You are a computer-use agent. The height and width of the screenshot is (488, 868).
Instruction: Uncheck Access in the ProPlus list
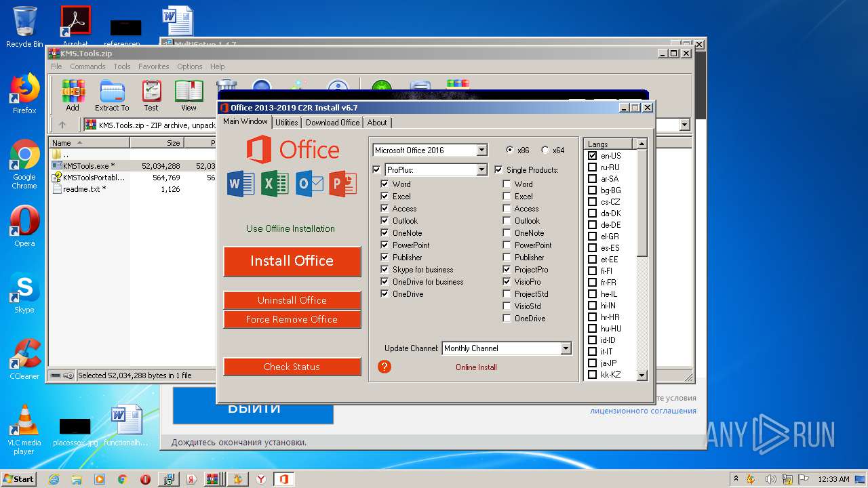click(x=385, y=209)
